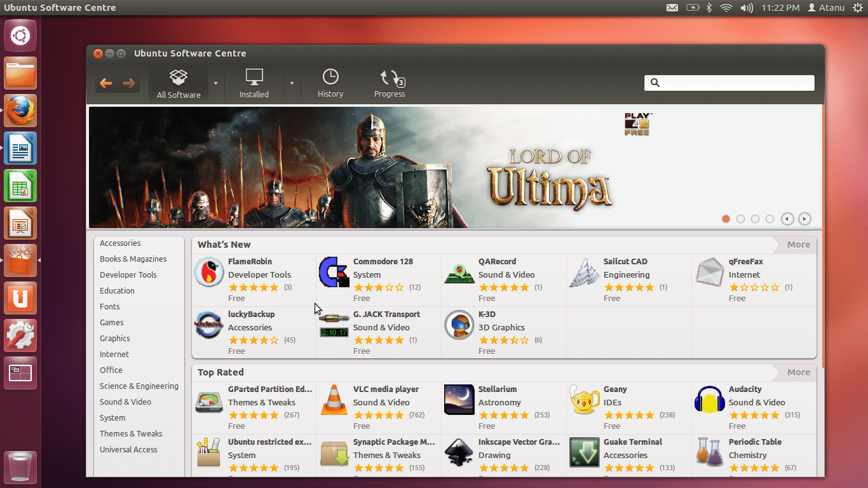Focus the software search field
The image size is (868, 488).
(729, 83)
